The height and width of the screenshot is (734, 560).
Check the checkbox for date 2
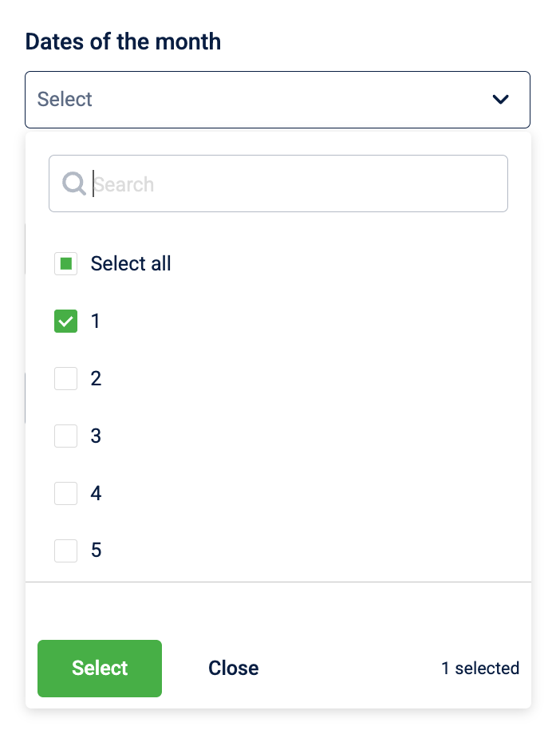(66, 379)
